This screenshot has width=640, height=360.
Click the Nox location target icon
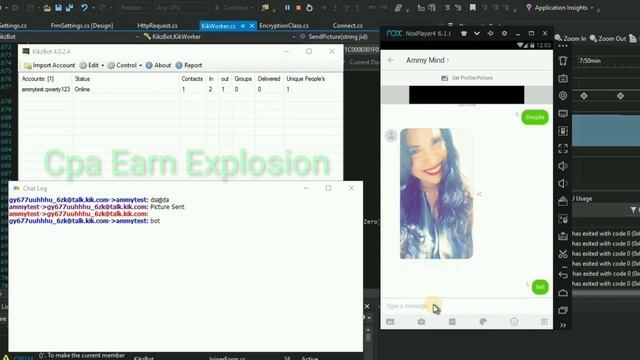[563, 96]
